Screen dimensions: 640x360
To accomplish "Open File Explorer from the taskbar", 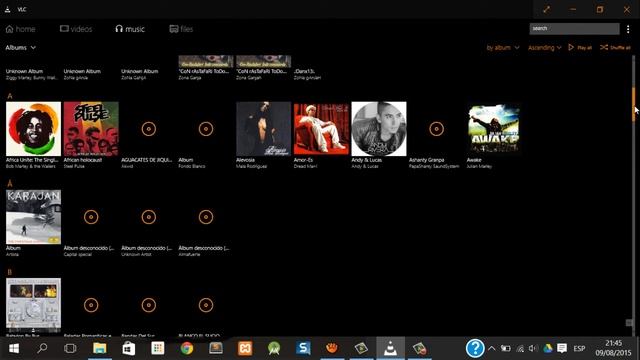I will (x=100, y=348).
